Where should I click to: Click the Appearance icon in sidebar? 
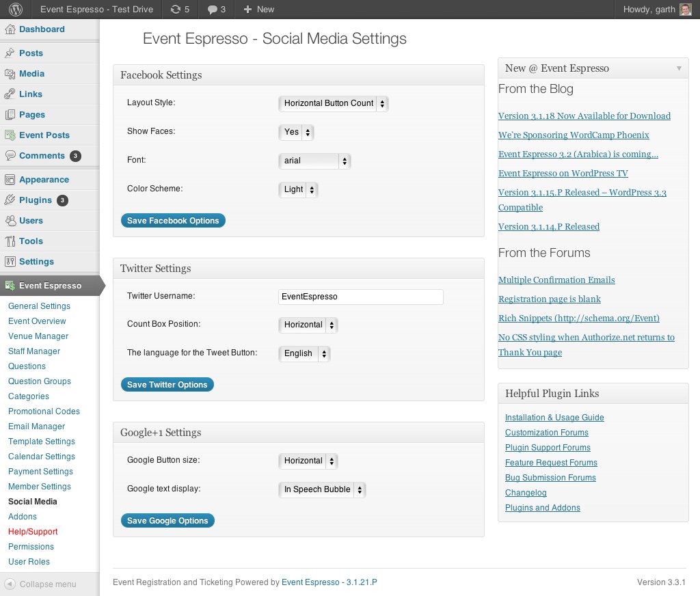(10, 180)
